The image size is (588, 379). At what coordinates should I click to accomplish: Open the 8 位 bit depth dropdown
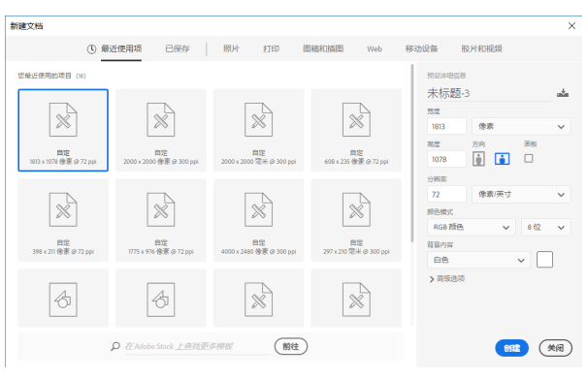click(x=545, y=228)
